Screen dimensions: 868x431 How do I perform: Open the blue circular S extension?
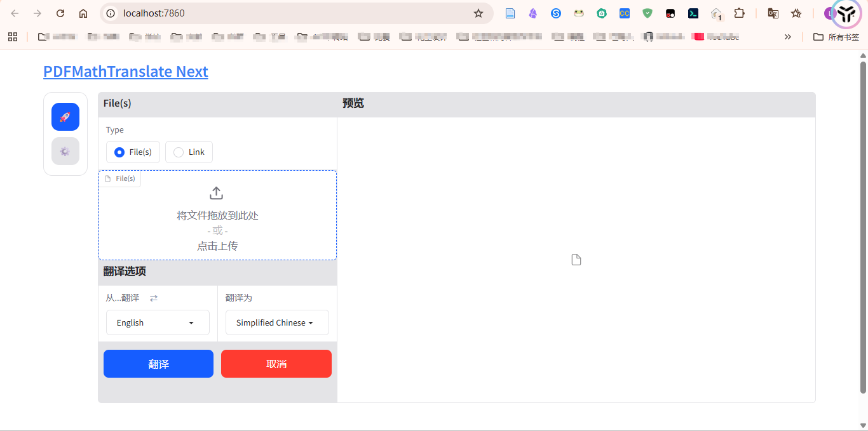click(556, 13)
